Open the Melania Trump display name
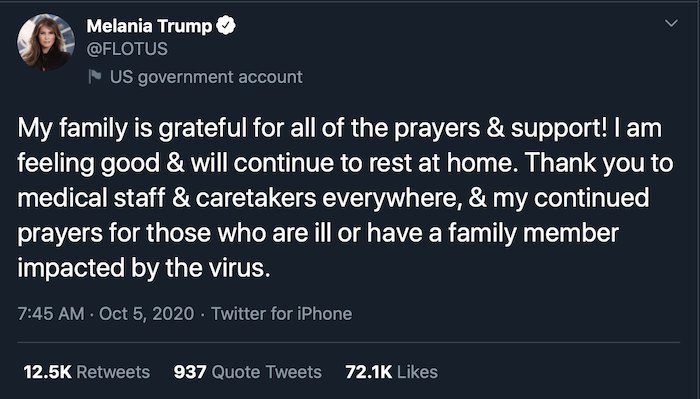This screenshot has height=399, width=700. (149, 26)
